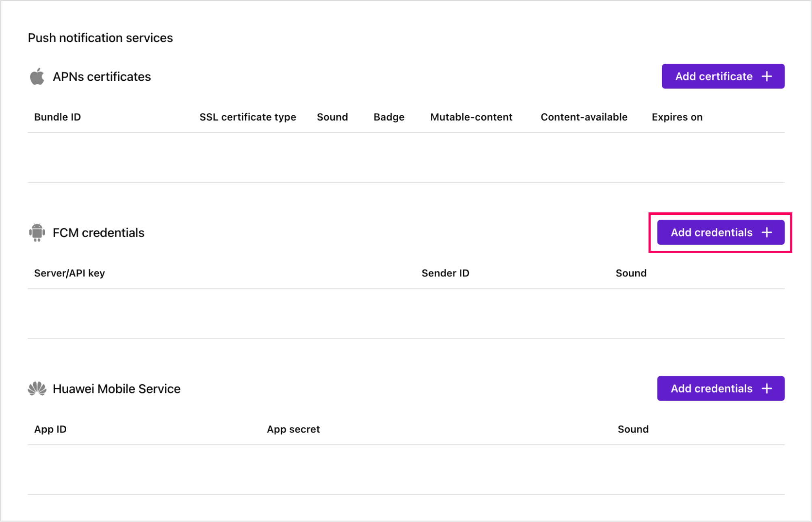Viewport: 812px width, 522px height.
Task: Click the Badge column header
Action: pyautogui.click(x=389, y=117)
